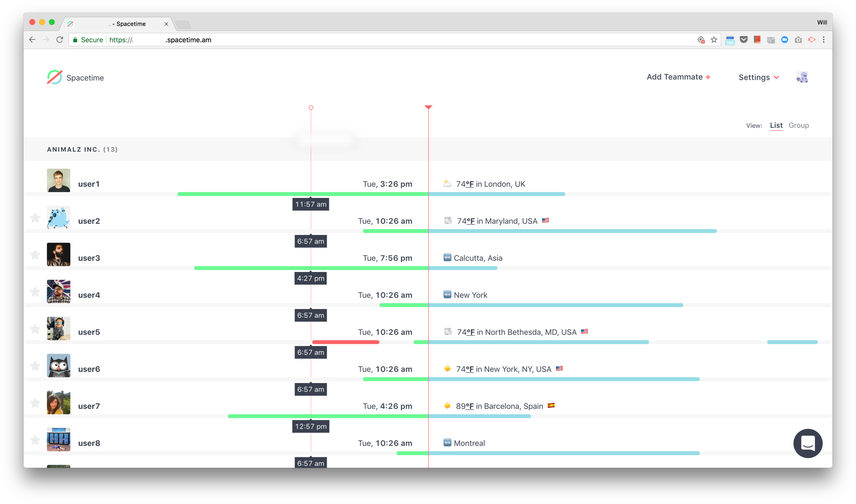The width and height of the screenshot is (856, 504).
Task: Click the cloudy weather icon for London
Action: [x=447, y=184]
